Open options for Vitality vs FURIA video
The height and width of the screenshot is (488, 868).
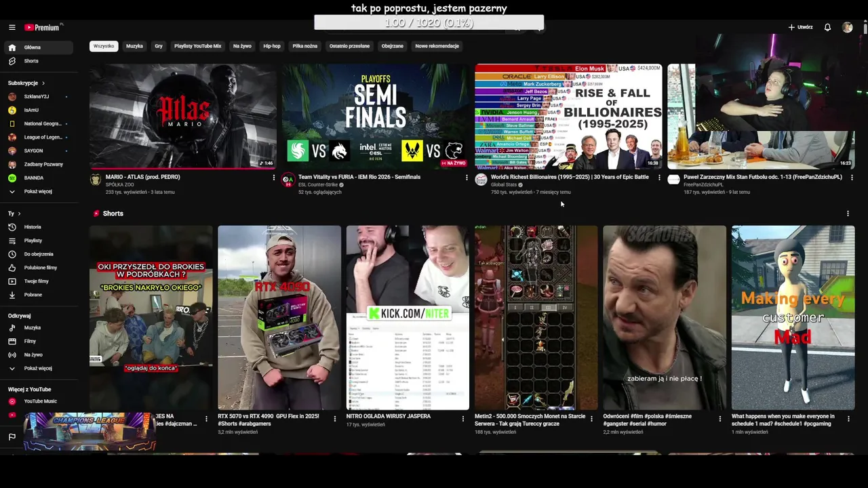467,178
